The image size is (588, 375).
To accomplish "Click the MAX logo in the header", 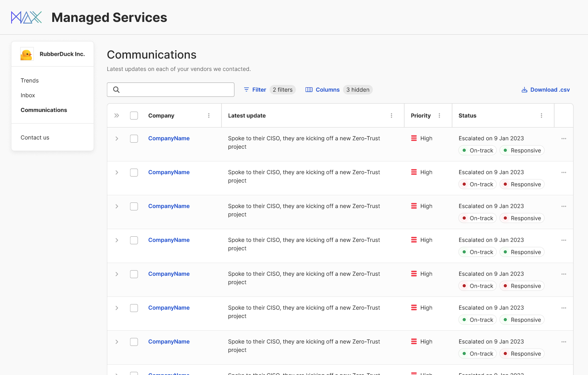I will point(26,17).
